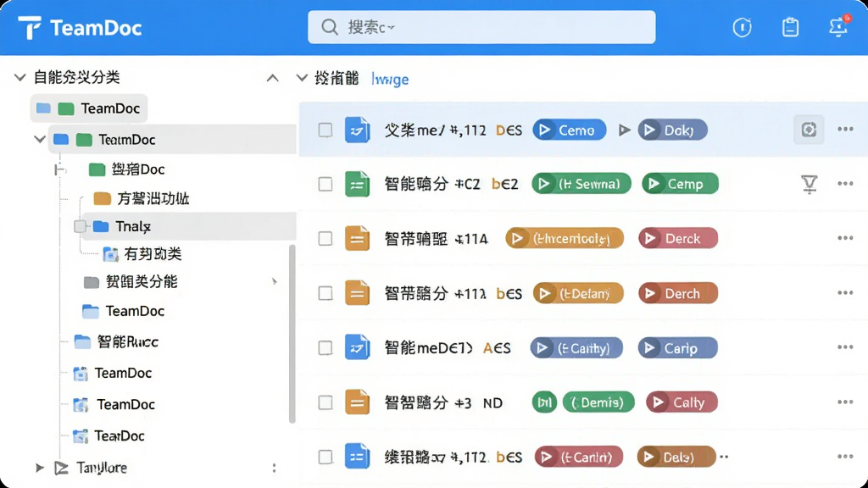
Task: Click the small green icon badge before (Demis)
Action: click(x=544, y=402)
